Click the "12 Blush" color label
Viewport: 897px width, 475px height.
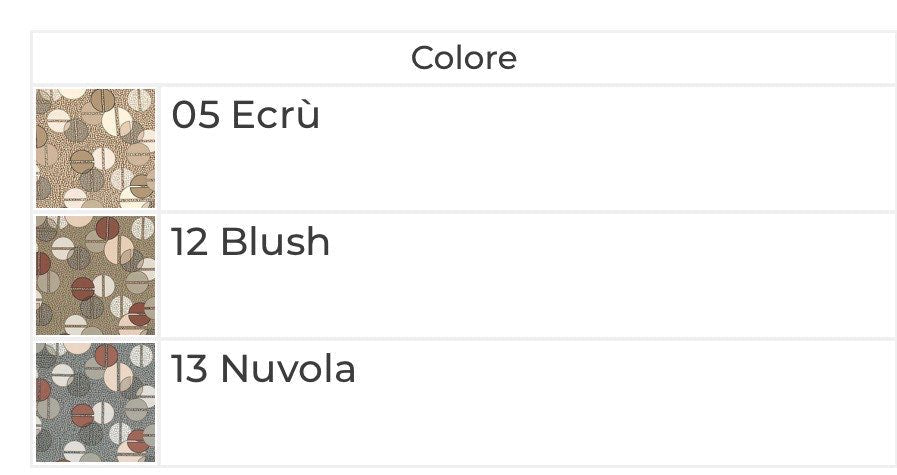pos(251,242)
